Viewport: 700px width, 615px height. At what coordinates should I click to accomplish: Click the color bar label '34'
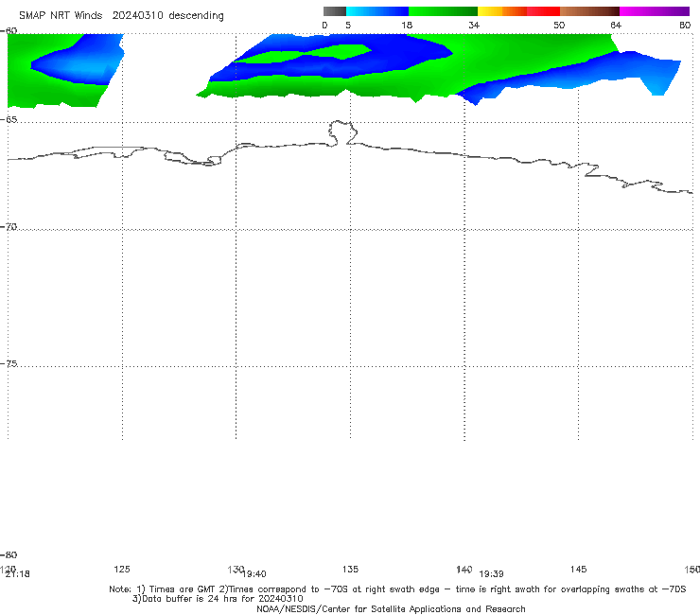coord(474,26)
